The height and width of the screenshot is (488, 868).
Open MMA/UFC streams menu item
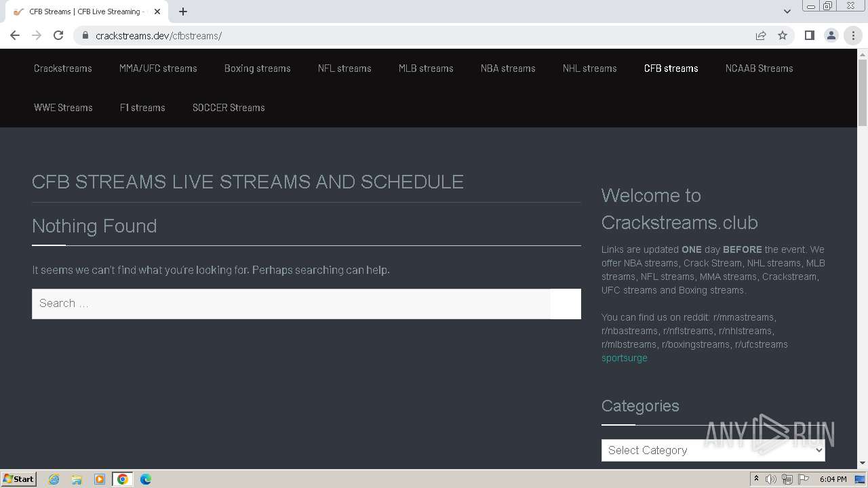(x=158, y=68)
